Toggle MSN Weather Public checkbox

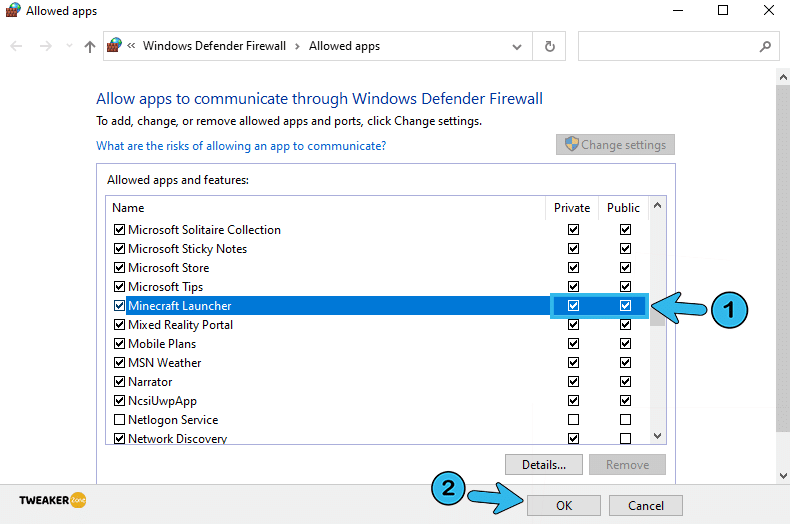pyautogui.click(x=625, y=363)
